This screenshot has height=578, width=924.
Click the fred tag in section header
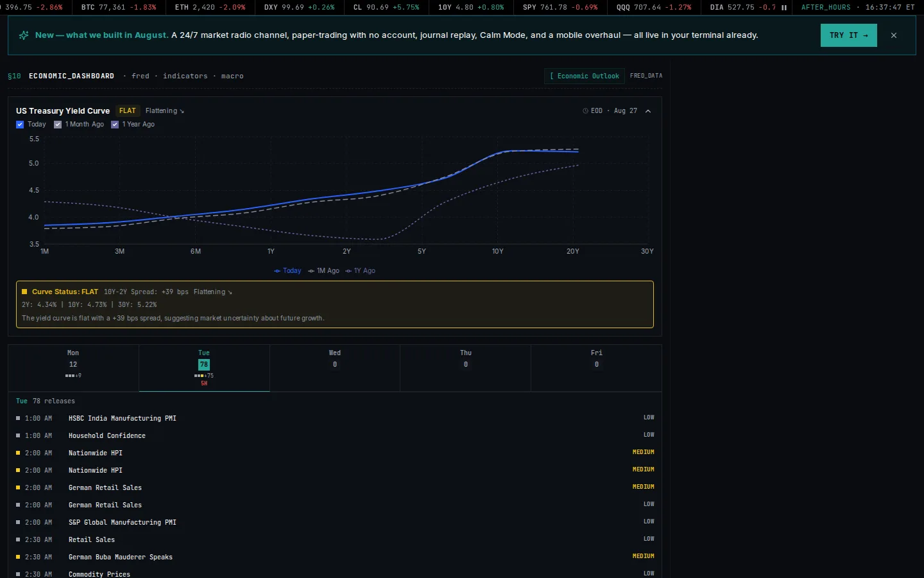tap(141, 76)
